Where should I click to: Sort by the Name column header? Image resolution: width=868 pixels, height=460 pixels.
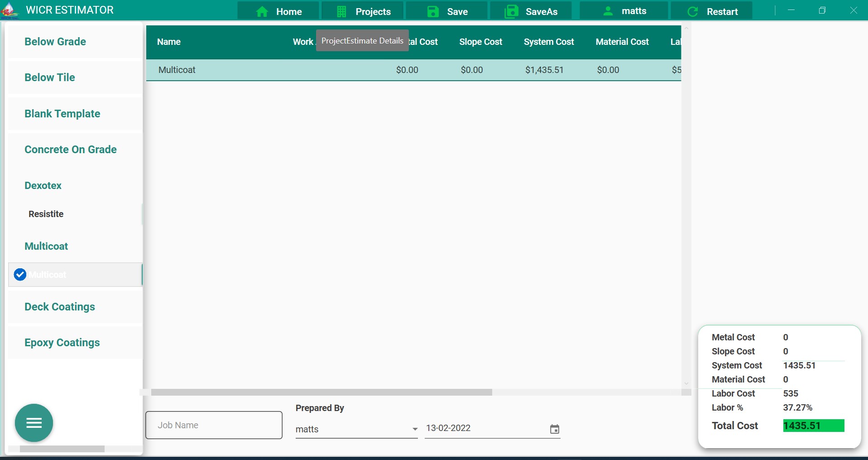169,42
